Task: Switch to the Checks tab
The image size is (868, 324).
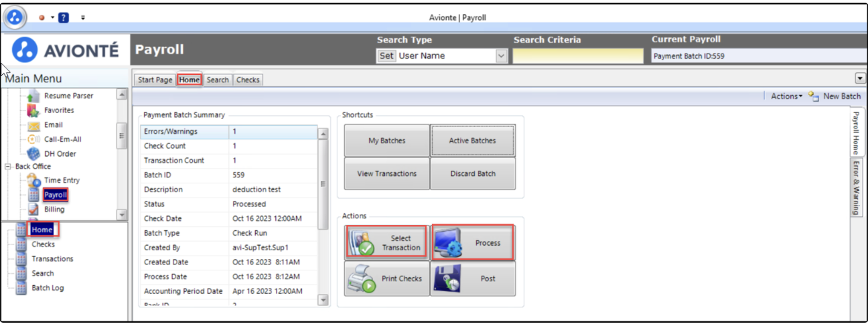Action: tap(248, 80)
